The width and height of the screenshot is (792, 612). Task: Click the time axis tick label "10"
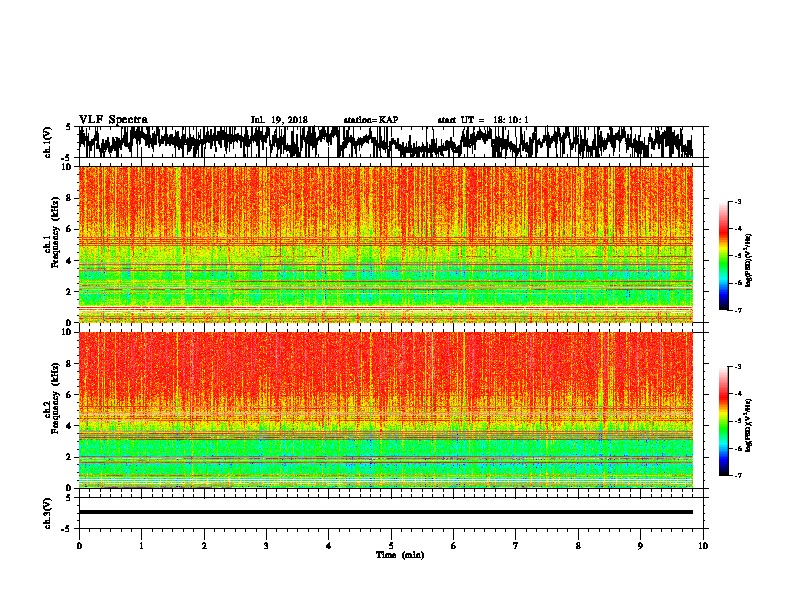point(703,546)
